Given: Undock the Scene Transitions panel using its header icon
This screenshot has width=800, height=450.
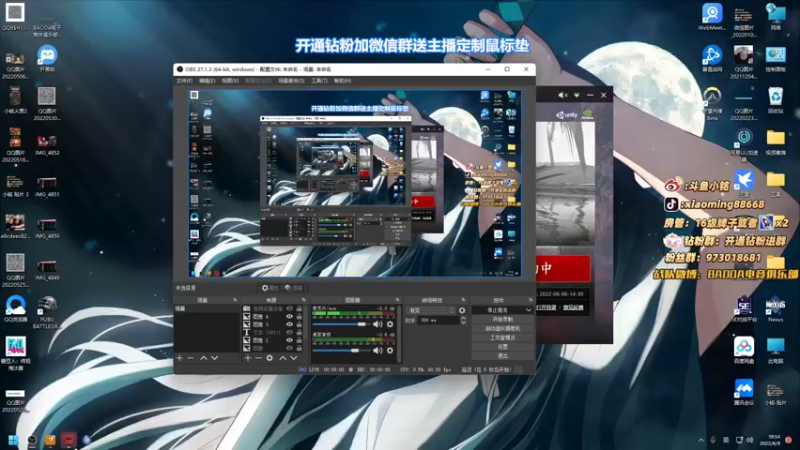Looking at the screenshot, I should 463,300.
